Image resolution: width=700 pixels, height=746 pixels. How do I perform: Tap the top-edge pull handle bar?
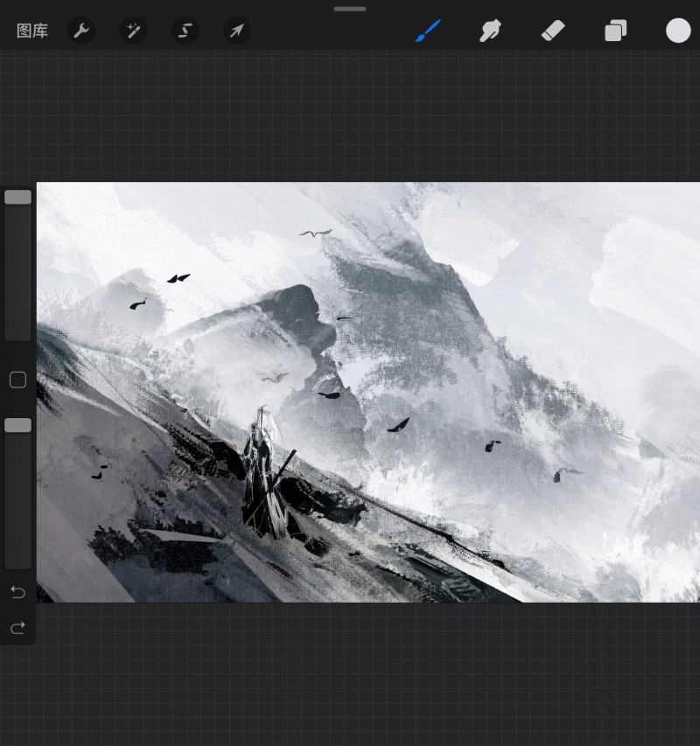point(350,9)
